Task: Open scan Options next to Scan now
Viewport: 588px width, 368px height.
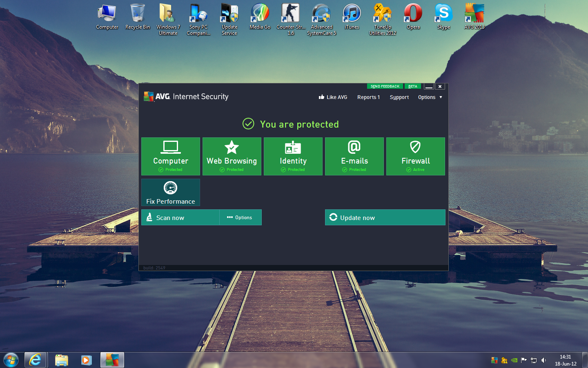Action: click(241, 218)
